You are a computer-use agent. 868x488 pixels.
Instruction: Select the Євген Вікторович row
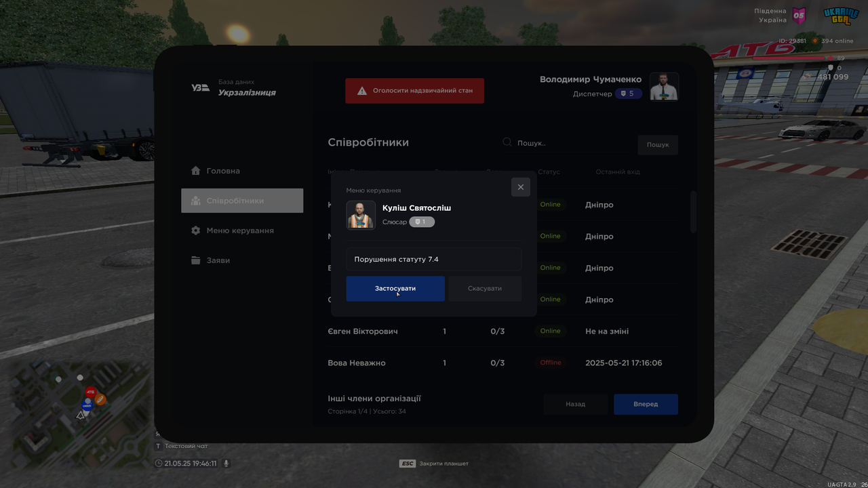tap(502, 331)
